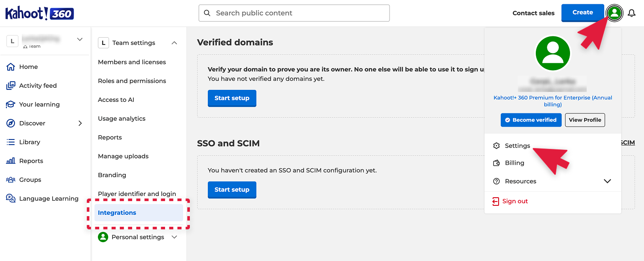Screen dimensions: 644x261
Task: Click Sign out
Action: tap(515, 201)
